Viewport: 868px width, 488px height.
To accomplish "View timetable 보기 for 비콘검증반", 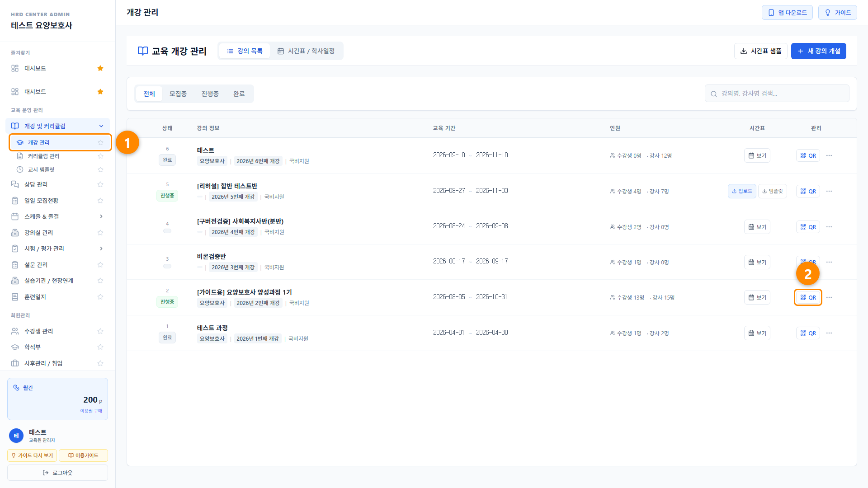I will click(x=757, y=262).
